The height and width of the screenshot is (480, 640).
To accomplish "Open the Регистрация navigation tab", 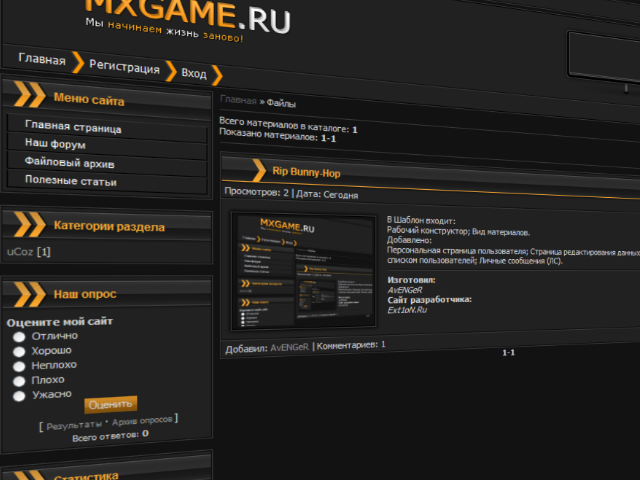I will coord(124,66).
